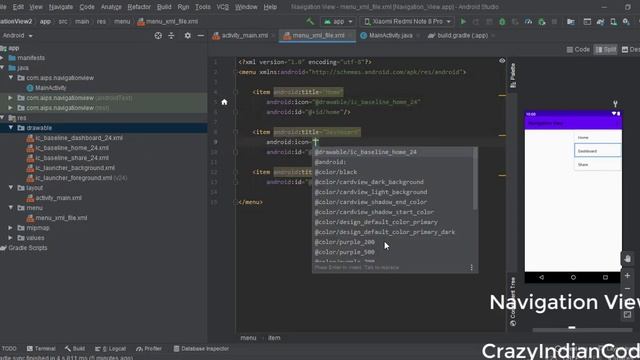
Task: Start the debug app bug icon
Action: pyautogui.click(x=502, y=22)
